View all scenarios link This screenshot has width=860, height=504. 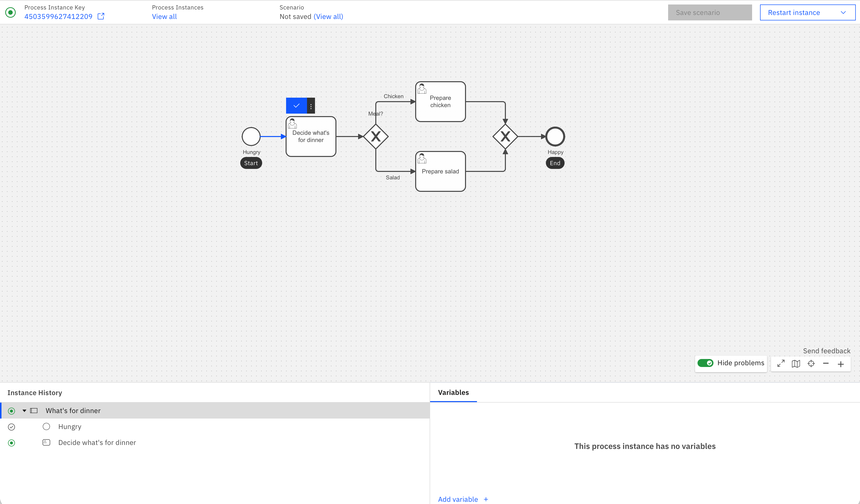pos(328,16)
